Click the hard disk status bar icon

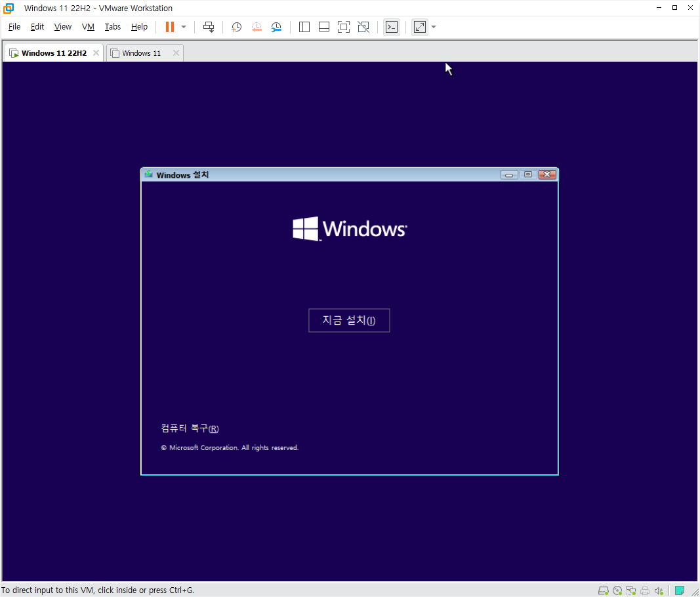(603, 590)
